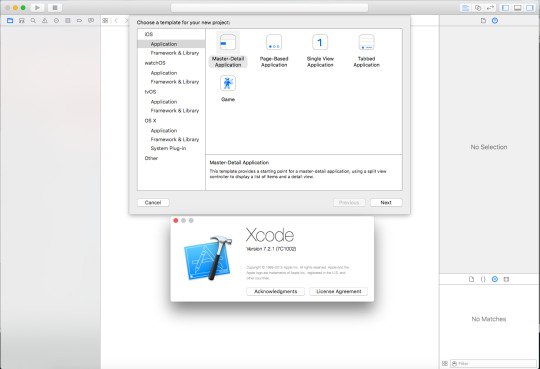Image resolution: width=540 pixels, height=369 pixels.
Task: Select the Game template
Action: [x=228, y=89]
